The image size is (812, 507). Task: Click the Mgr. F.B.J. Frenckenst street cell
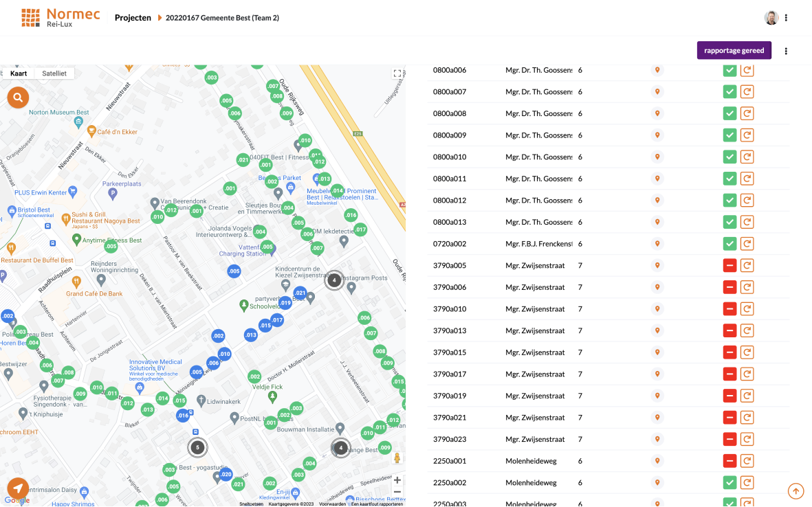pyautogui.click(x=539, y=244)
